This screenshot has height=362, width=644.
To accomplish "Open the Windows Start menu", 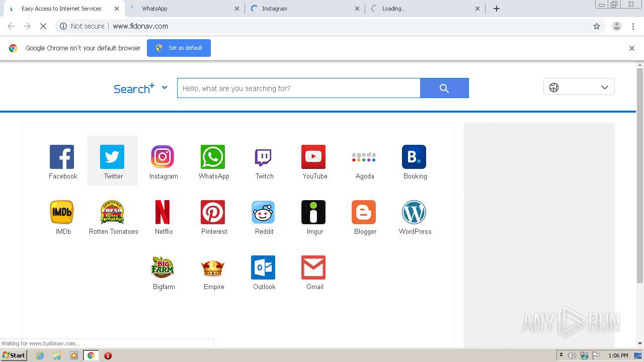I will tap(14, 355).
